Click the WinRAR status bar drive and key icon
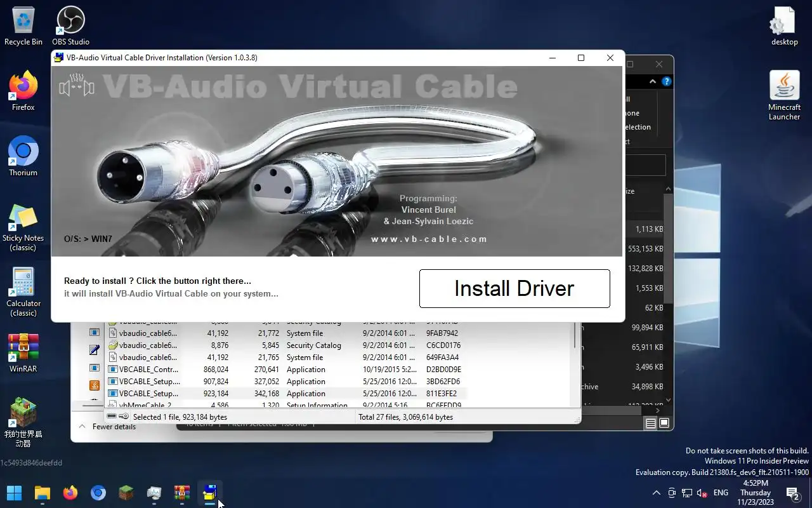812x508 pixels. [x=118, y=417]
